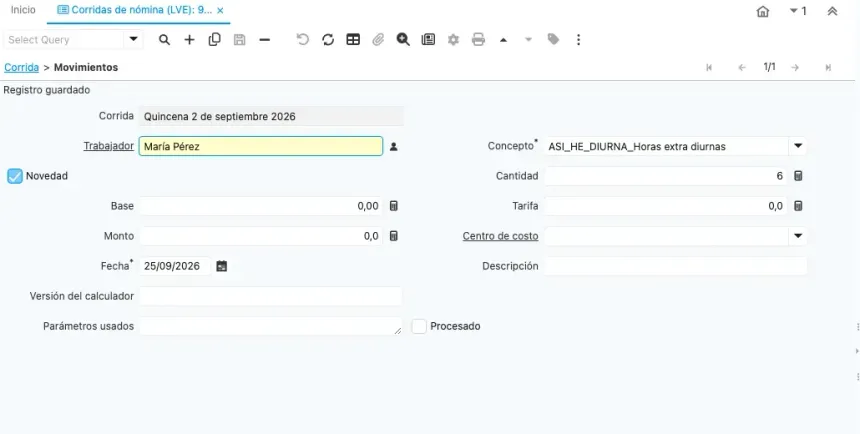Viewport: 860px width, 434px height.
Task: Open Select Query dropdown arrow
Action: click(133, 40)
